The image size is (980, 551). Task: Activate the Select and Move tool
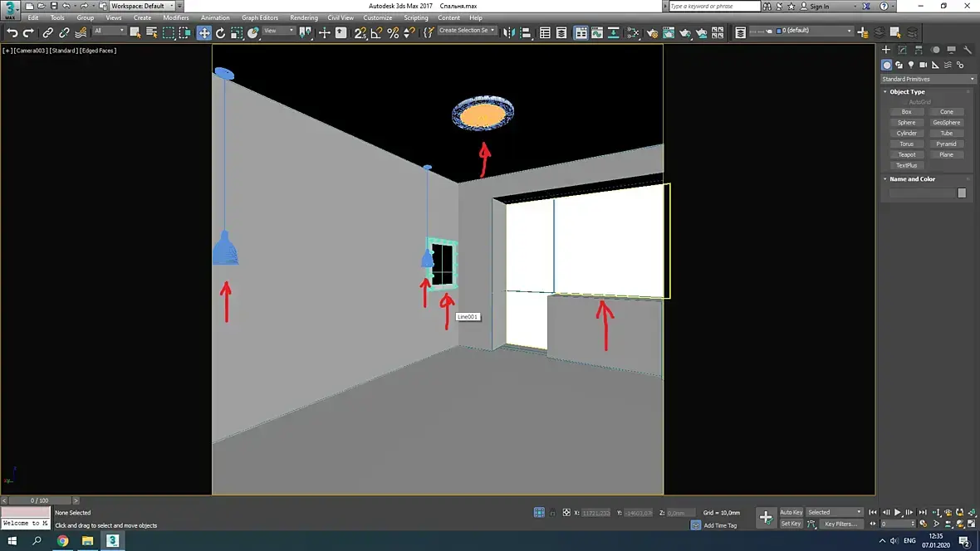coord(203,32)
